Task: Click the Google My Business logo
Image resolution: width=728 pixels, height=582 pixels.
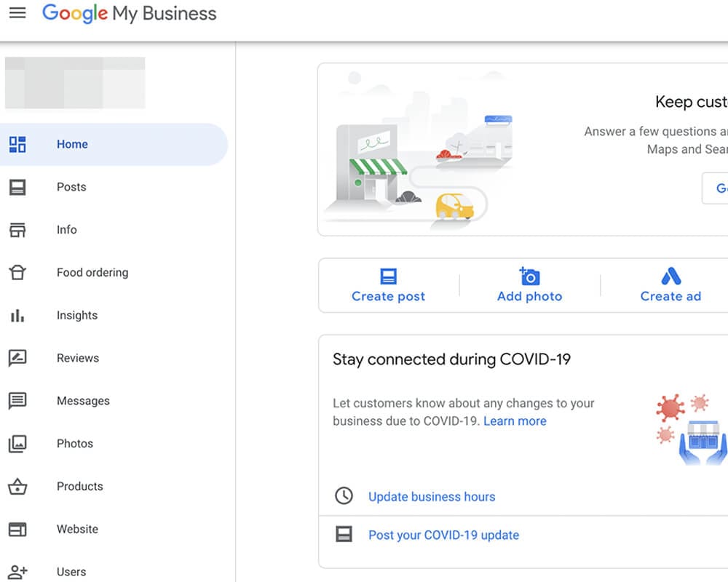Action: point(130,14)
